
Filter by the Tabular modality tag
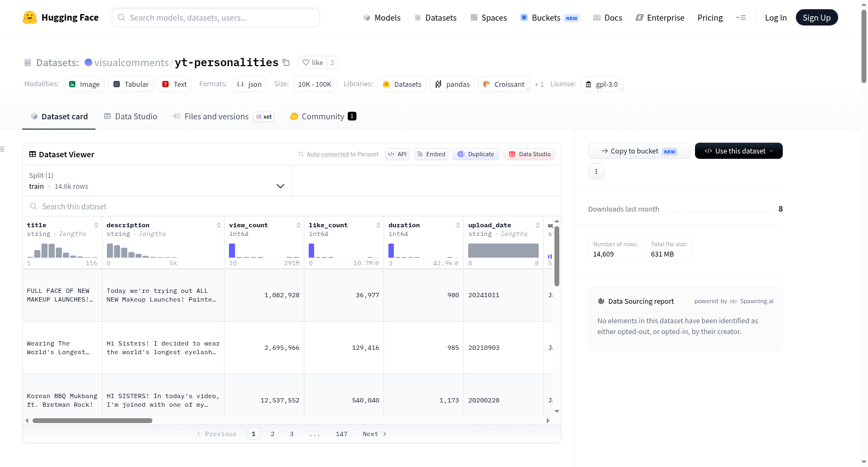131,84
